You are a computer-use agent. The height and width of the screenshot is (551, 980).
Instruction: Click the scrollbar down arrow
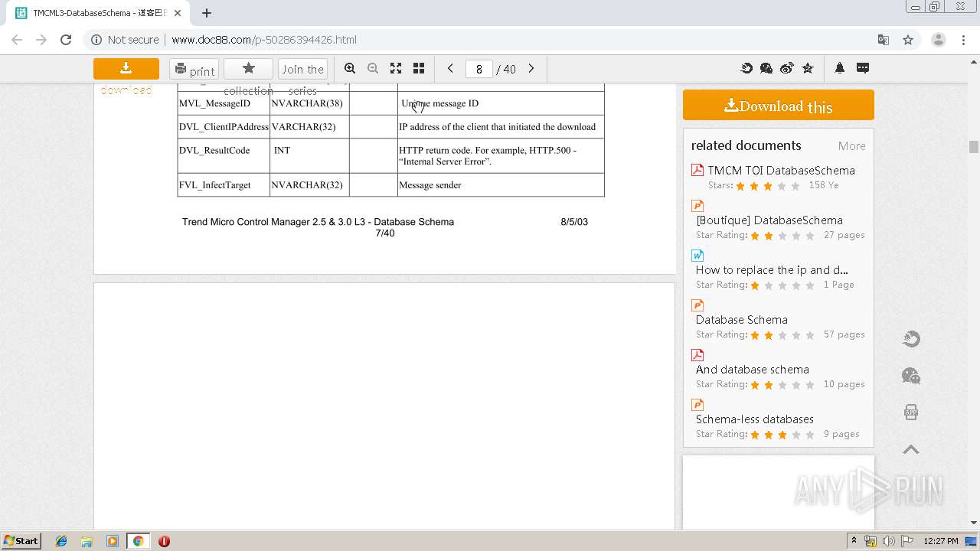pos(974,523)
